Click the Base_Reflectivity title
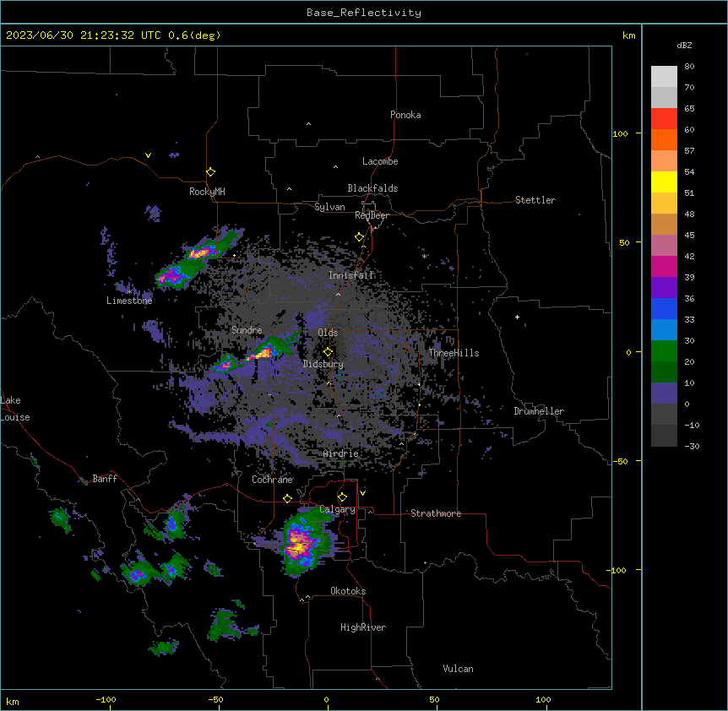Image resolution: width=728 pixels, height=711 pixels. 364,13
